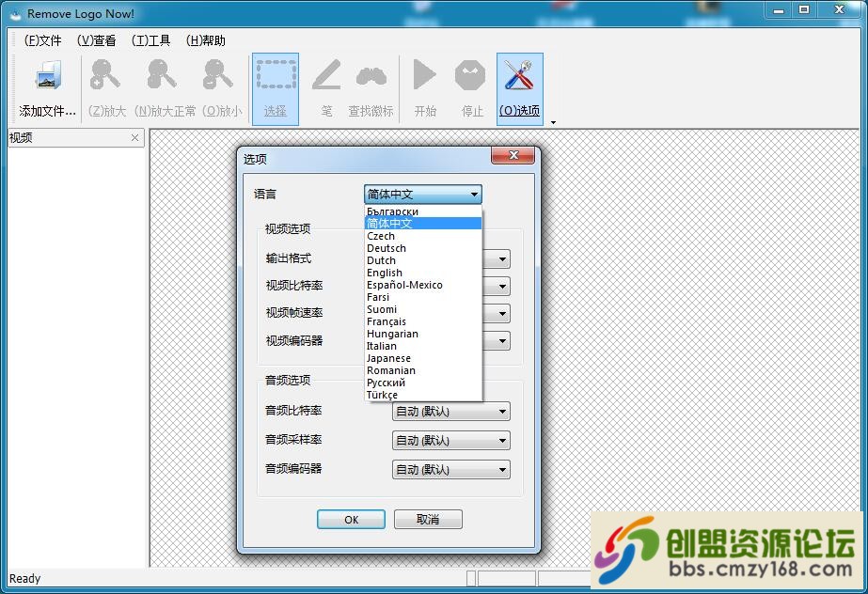Image resolution: width=868 pixels, height=594 pixels.
Task: Click the Stop (停止) icon
Action: point(470,75)
